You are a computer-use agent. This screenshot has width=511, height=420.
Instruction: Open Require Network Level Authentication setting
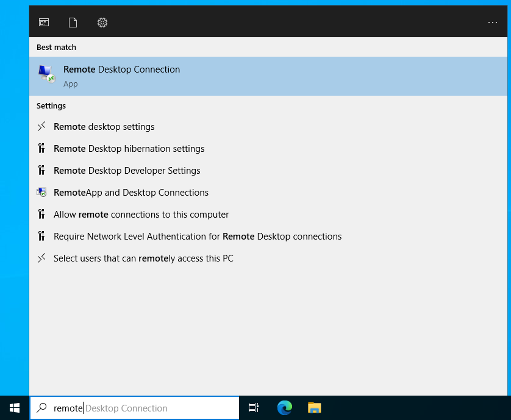tap(198, 237)
